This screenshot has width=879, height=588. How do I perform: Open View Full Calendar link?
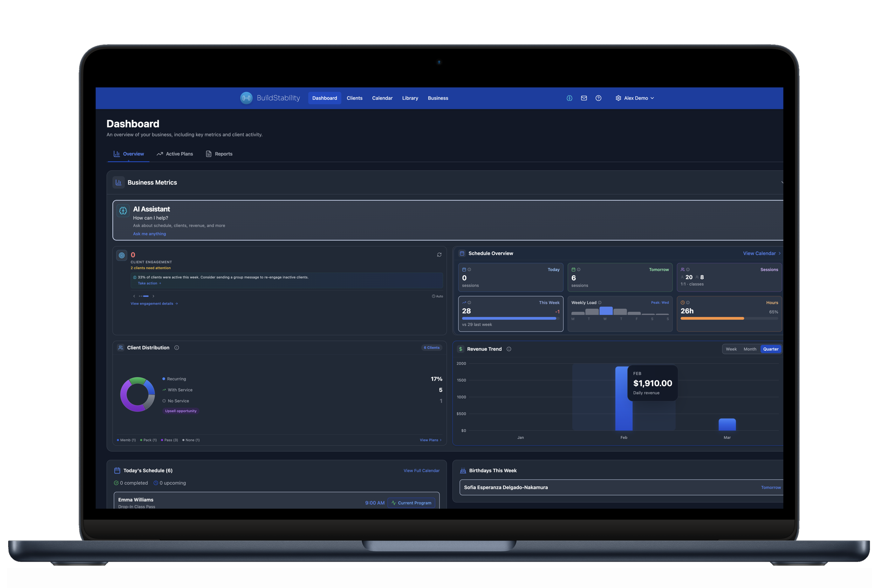tap(421, 470)
